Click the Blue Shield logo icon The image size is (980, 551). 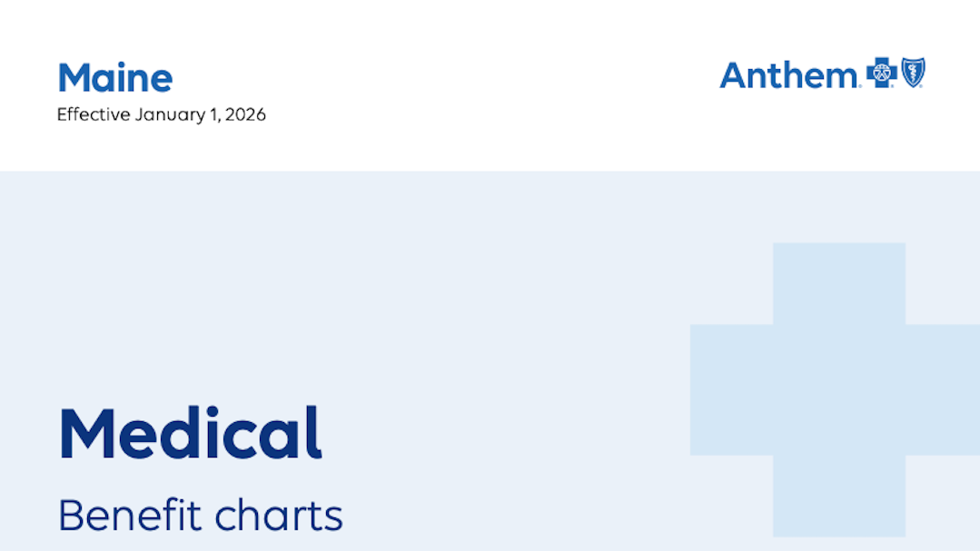pos(912,74)
